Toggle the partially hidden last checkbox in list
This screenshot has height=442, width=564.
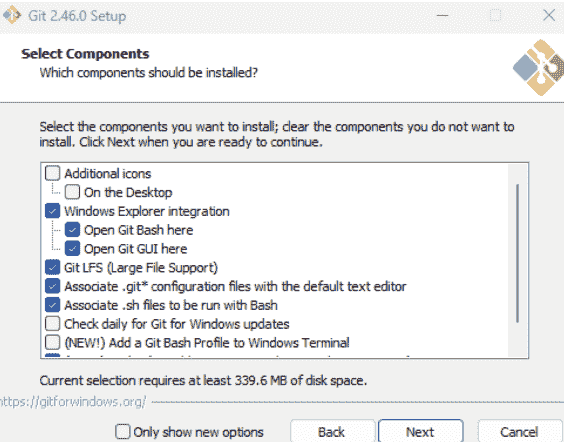point(53,356)
